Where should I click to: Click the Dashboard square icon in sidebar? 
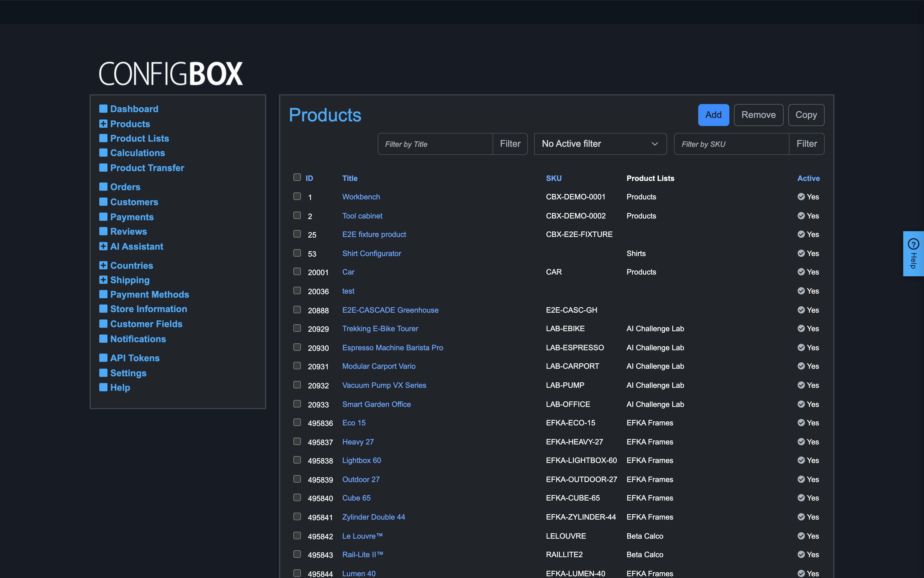(x=103, y=109)
